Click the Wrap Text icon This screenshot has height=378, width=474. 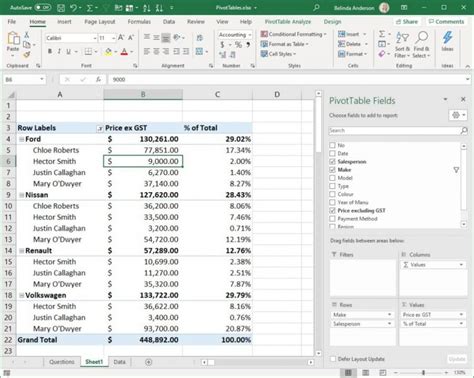(200, 38)
